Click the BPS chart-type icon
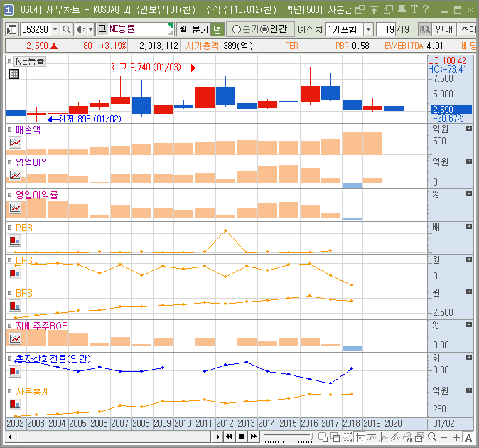The height and width of the screenshot is (448, 479). point(15,306)
